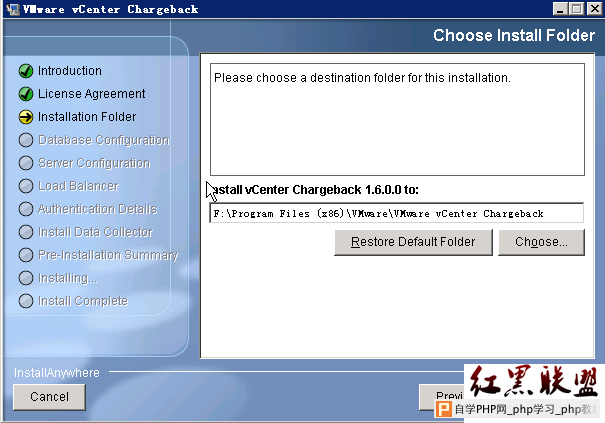Screen dimensions: 605x423
Task: Click the Choose Install Folder heading
Action: click(x=514, y=36)
